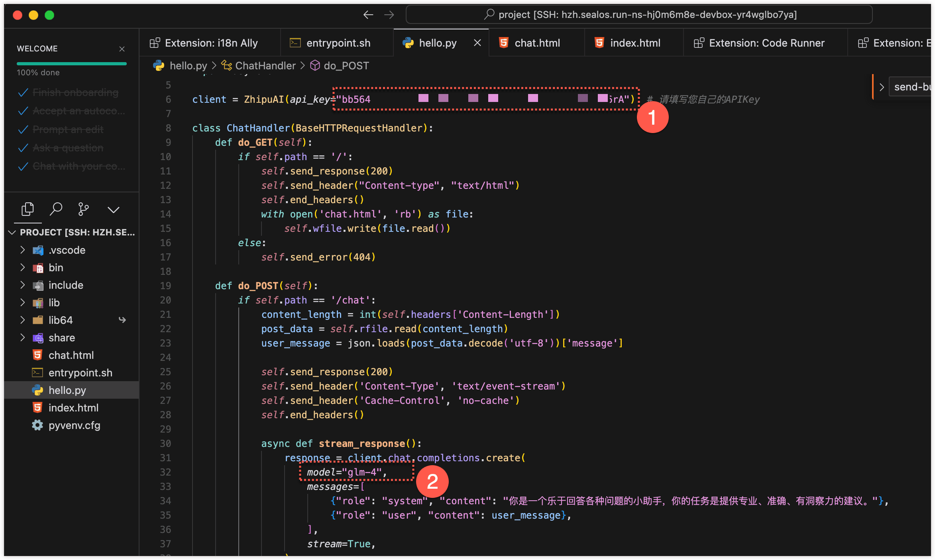Click the symlink arrow next to lib64

[x=122, y=319]
